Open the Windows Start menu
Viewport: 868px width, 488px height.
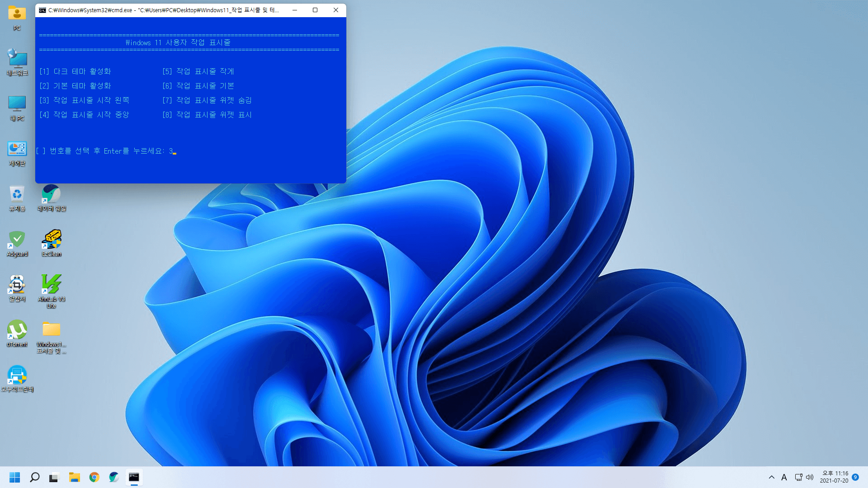[15, 477]
